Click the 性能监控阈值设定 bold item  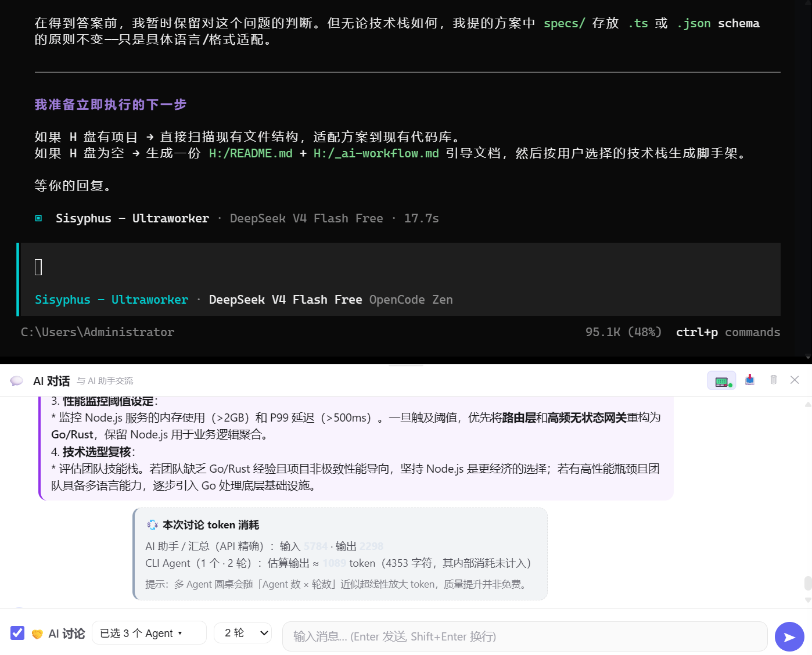coord(108,401)
